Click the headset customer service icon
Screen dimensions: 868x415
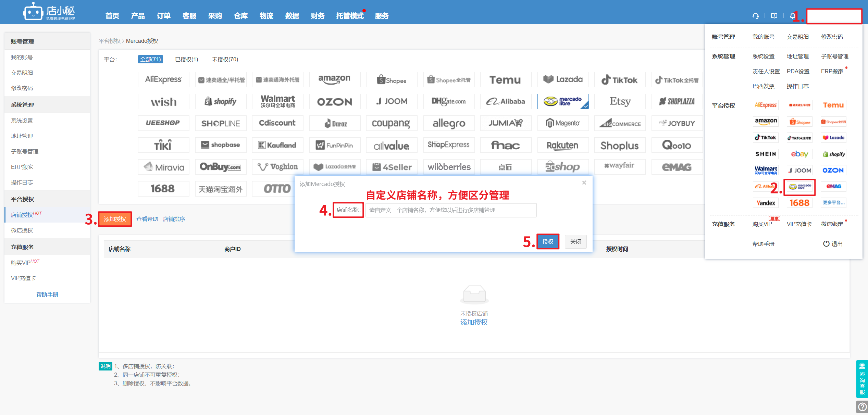coord(755,16)
